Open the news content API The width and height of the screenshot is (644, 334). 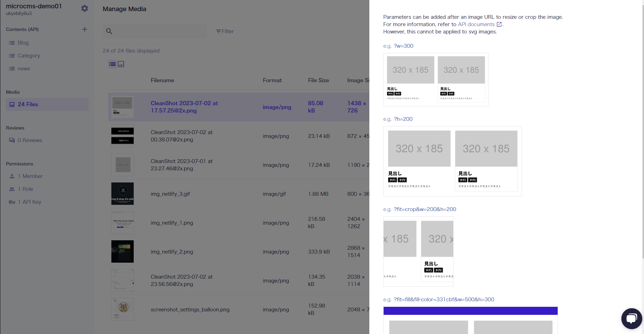(x=24, y=69)
